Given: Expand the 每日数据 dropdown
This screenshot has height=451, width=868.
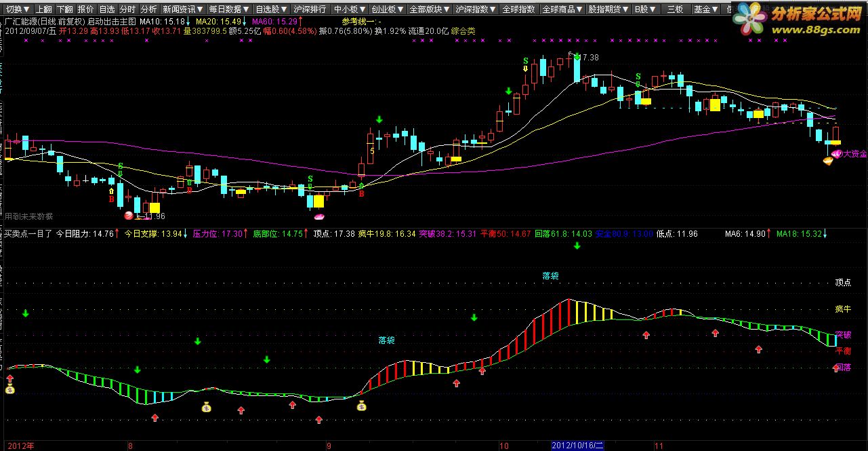Looking at the screenshot, I should [229, 9].
